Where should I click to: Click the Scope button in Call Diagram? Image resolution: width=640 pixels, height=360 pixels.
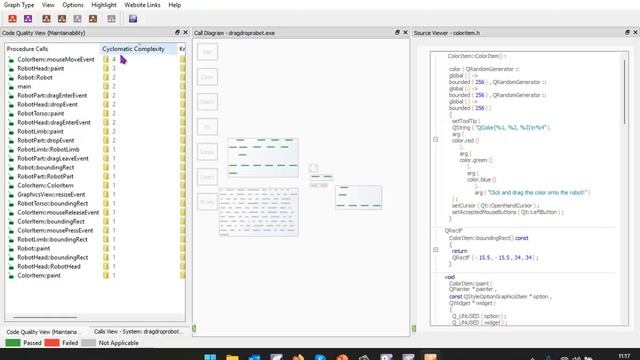207,151
